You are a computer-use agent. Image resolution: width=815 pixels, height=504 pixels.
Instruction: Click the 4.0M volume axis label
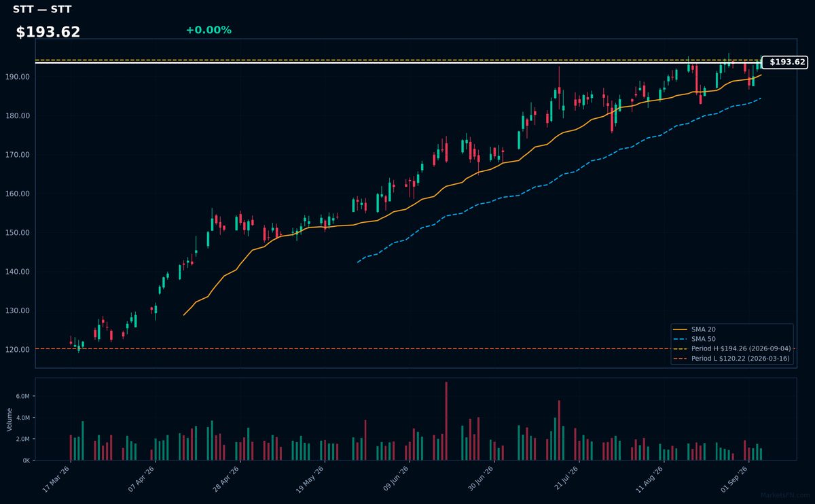23,418
